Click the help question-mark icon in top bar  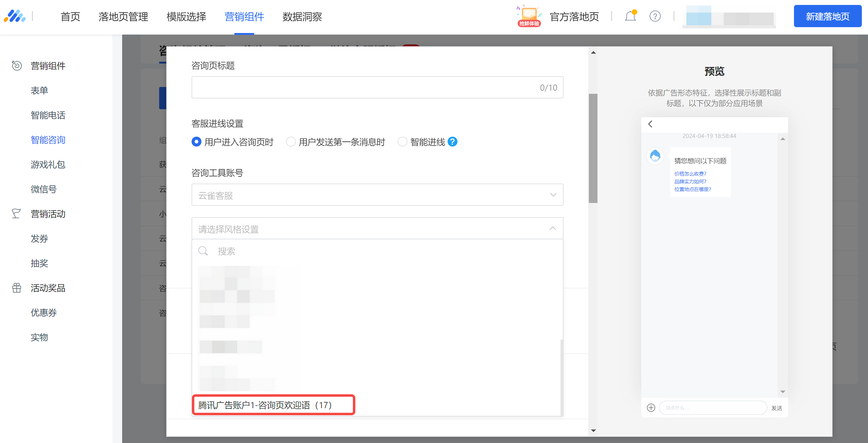pos(655,16)
